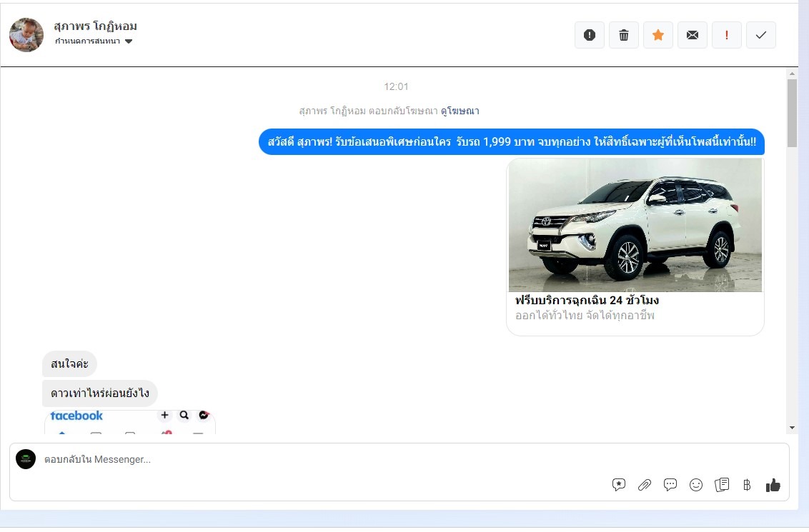Image resolution: width=809 pixels, height=532 pixels.
Task: Send a thumbs-up like
Action: 773,485
